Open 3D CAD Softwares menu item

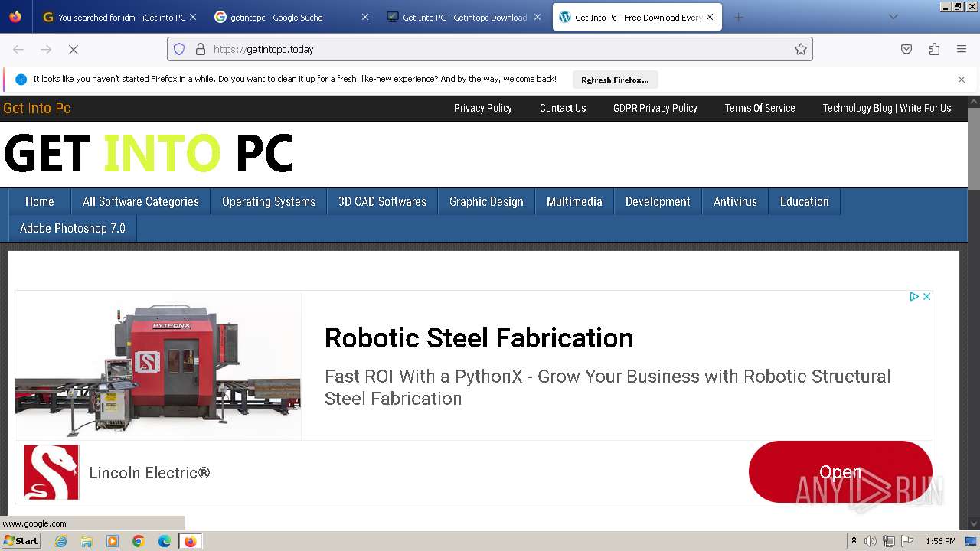383,202
